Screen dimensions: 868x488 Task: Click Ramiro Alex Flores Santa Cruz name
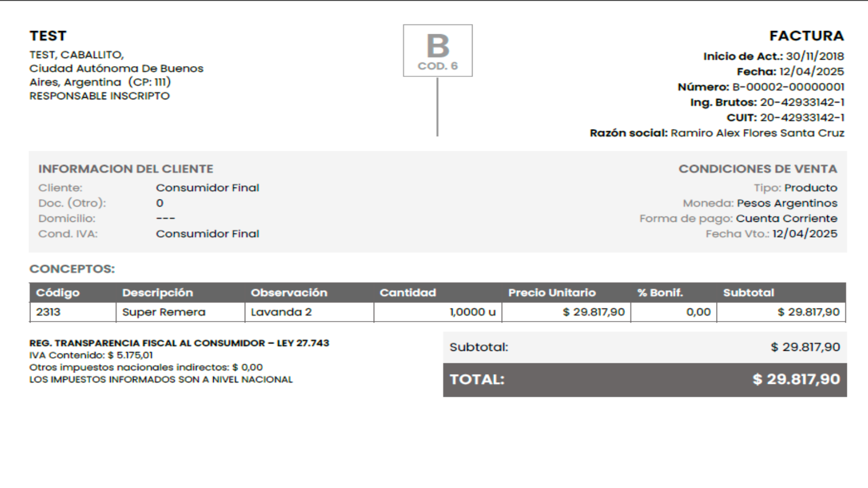[x=757, y=133]
